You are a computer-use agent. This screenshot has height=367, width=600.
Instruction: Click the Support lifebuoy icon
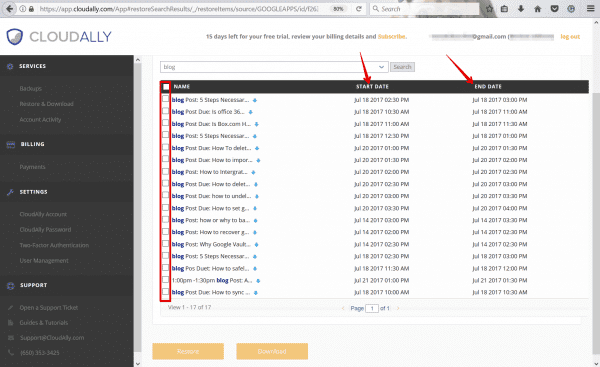coord(11,285)
